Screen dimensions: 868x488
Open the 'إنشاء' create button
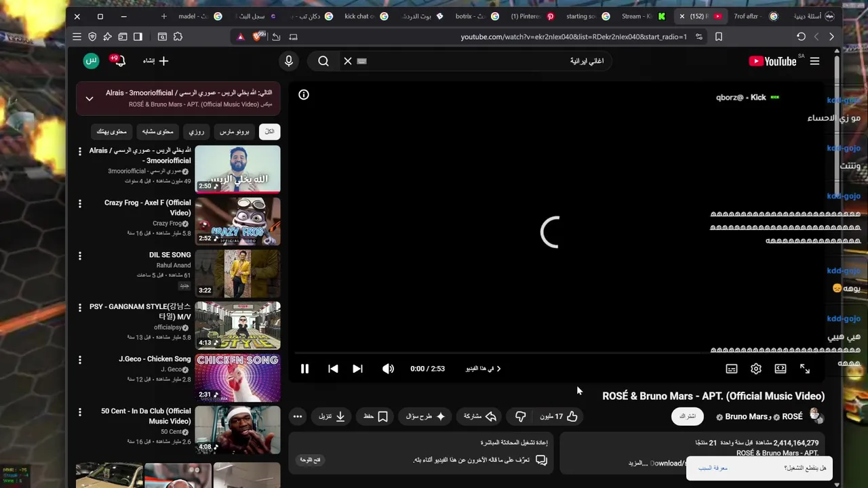pos(155,61)
